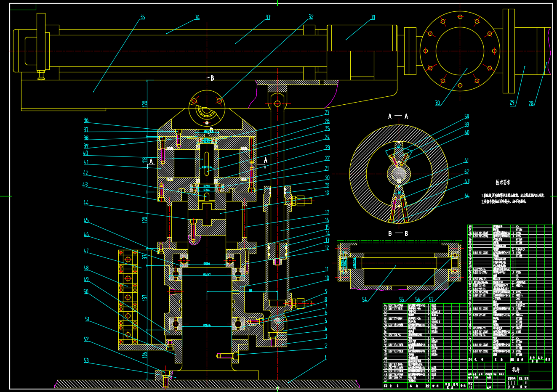
Task: Select callout number 9 near the fitting
Action: coord(325,291)
